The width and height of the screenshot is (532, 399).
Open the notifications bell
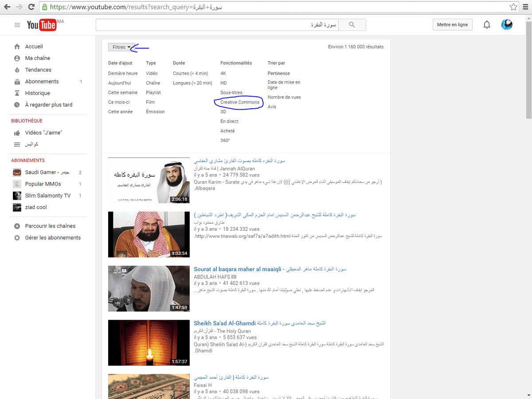pyautogui.click(x=487, y=25)
